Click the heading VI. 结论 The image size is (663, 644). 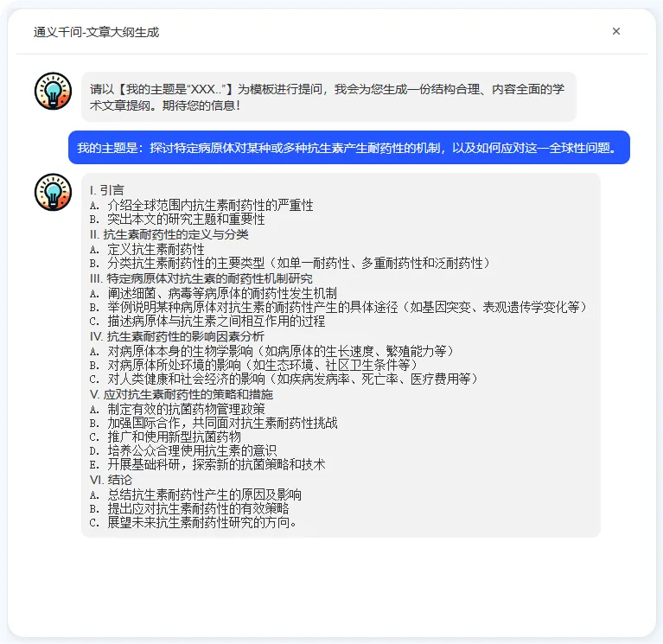[x=111, y=480]
